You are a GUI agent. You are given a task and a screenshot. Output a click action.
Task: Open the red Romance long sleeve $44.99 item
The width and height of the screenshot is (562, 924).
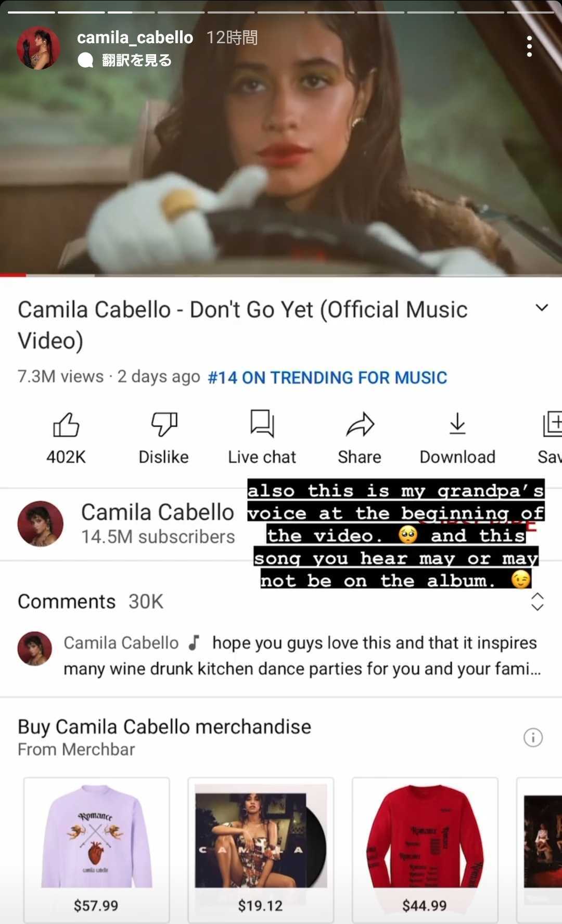tap(425, 850)
